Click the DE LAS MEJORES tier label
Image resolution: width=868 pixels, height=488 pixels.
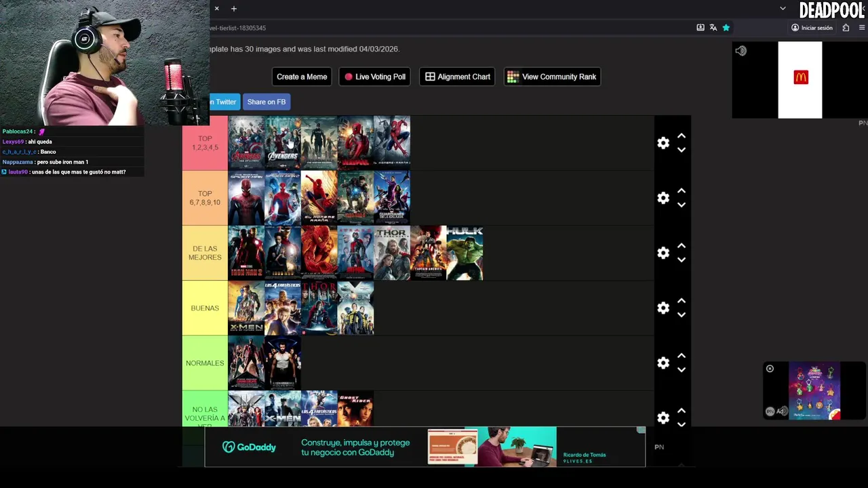pos(205,253)
